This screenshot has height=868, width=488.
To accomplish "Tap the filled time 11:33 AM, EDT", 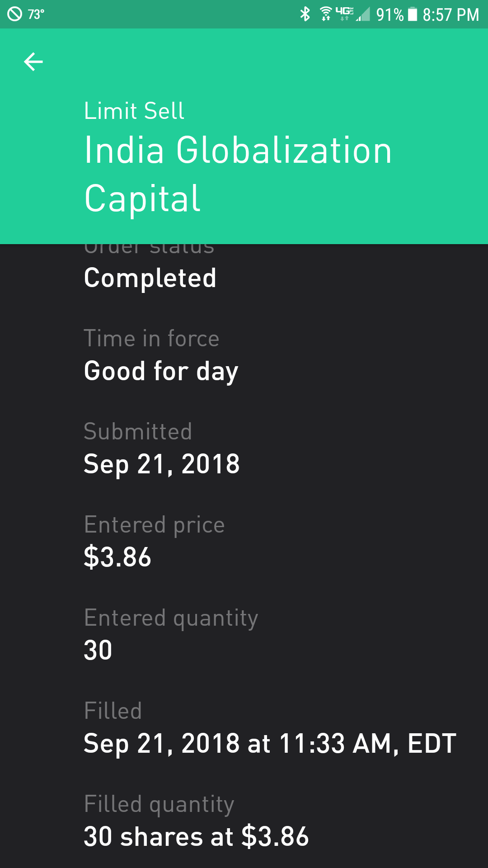I will (x=367, y=744).
